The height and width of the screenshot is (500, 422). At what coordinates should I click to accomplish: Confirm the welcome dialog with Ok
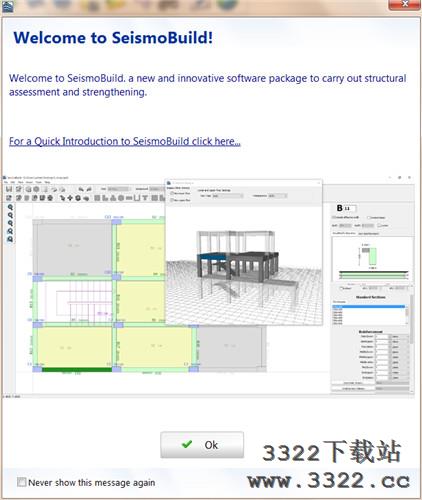point(202,445)
